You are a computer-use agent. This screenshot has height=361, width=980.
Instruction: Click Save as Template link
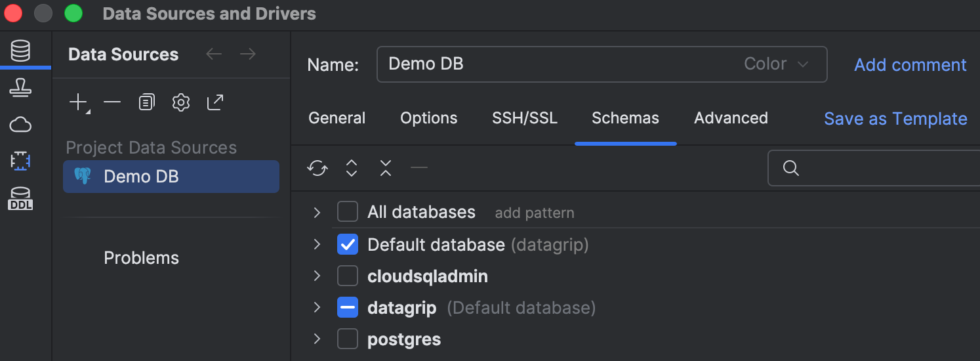point(895,119)
